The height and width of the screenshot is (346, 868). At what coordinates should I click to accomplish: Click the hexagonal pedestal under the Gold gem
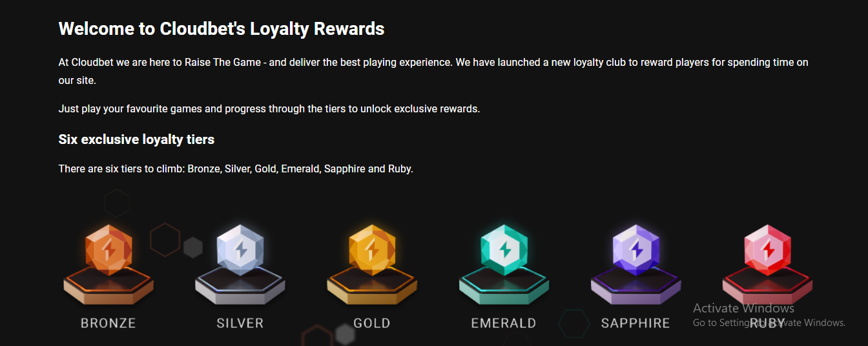coord(372,289)
